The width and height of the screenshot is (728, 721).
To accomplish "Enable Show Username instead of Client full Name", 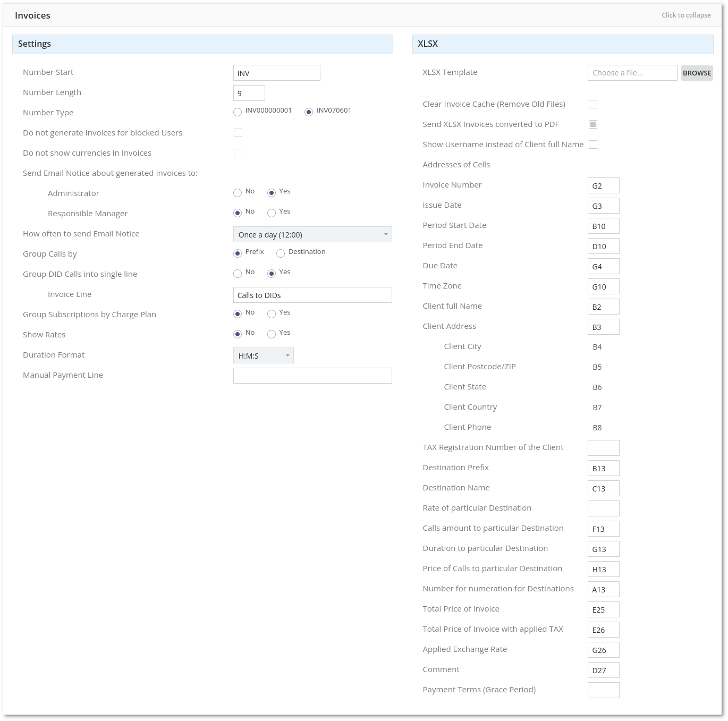I will 593,145.
